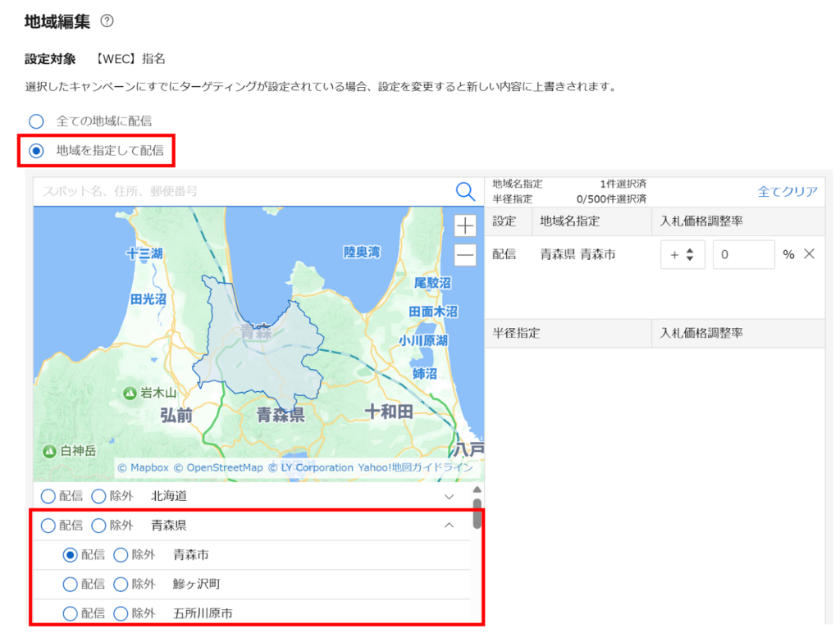This screenshot has width=840, height=633.
Task: Set 北海道 to 配信 radio option
Action: [48, 496]
